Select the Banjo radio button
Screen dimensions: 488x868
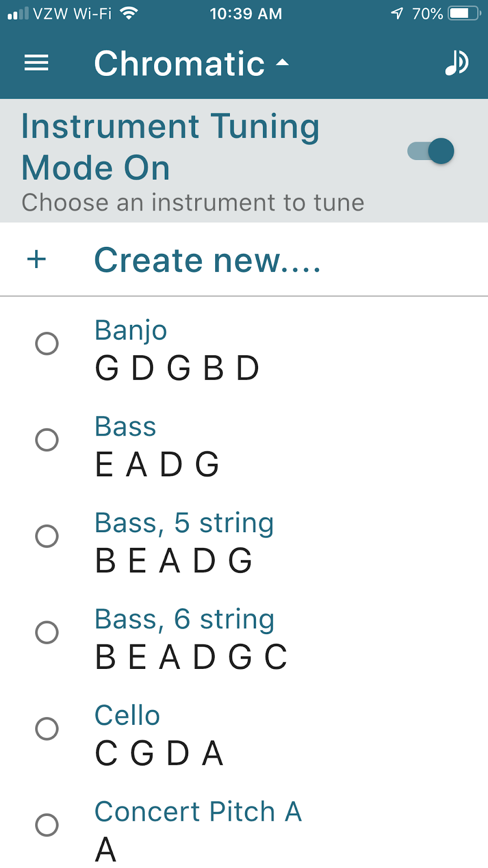[47, 343]
